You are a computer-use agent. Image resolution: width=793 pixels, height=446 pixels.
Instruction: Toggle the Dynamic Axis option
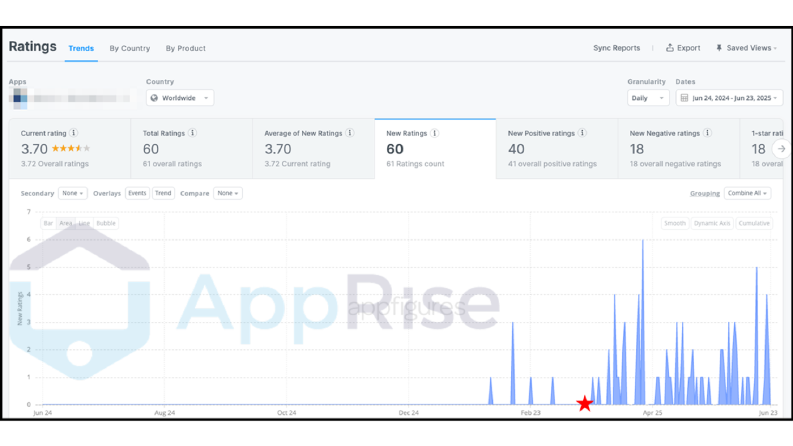[712, 223]
